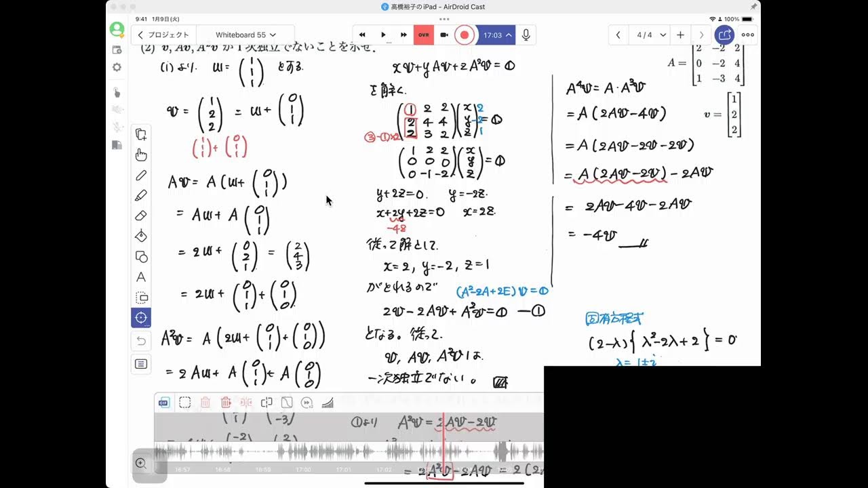Select the shapes tool
Viewport: 868px width, 488px height.
coord(141,256)
